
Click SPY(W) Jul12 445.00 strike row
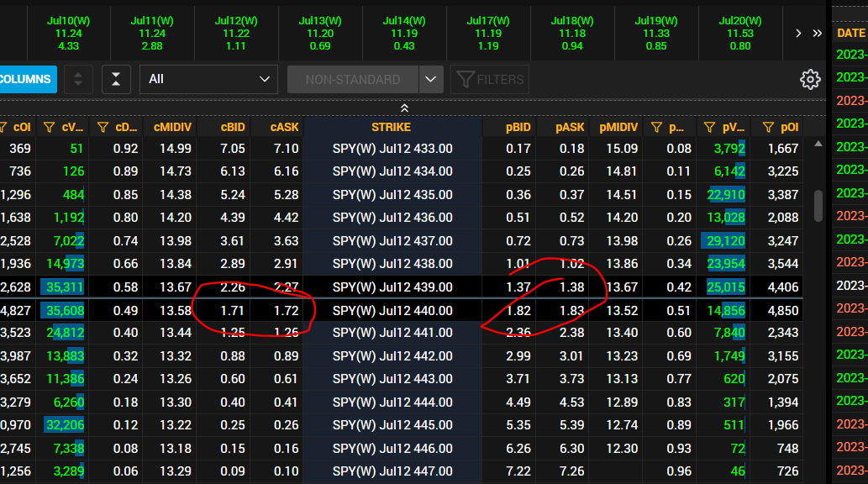[392, 425]
